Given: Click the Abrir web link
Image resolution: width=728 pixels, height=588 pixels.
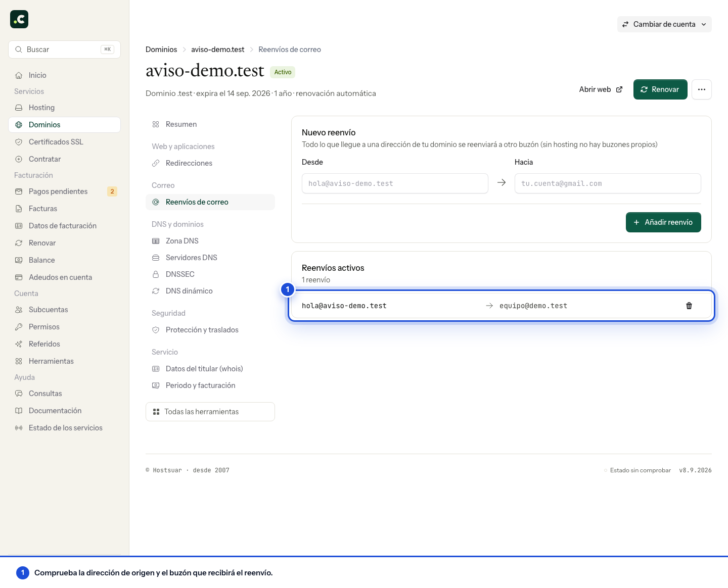Looking at the screenshot, I should [x=601, y=89].
